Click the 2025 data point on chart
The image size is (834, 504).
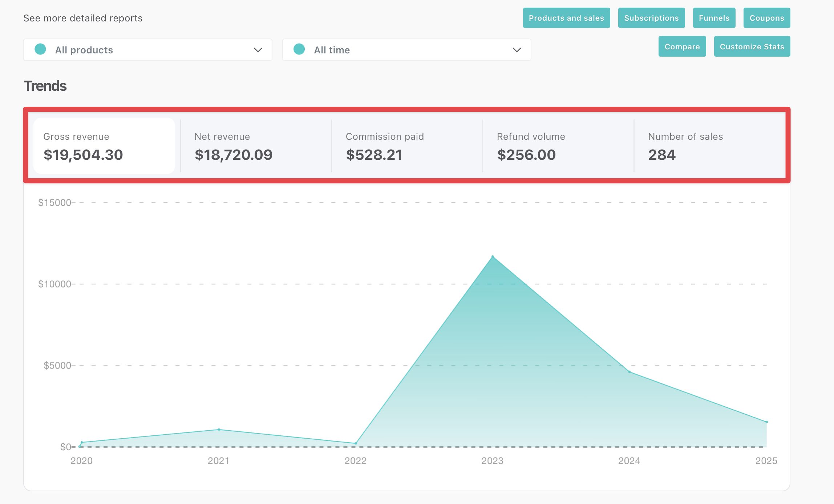click(766, 422)
